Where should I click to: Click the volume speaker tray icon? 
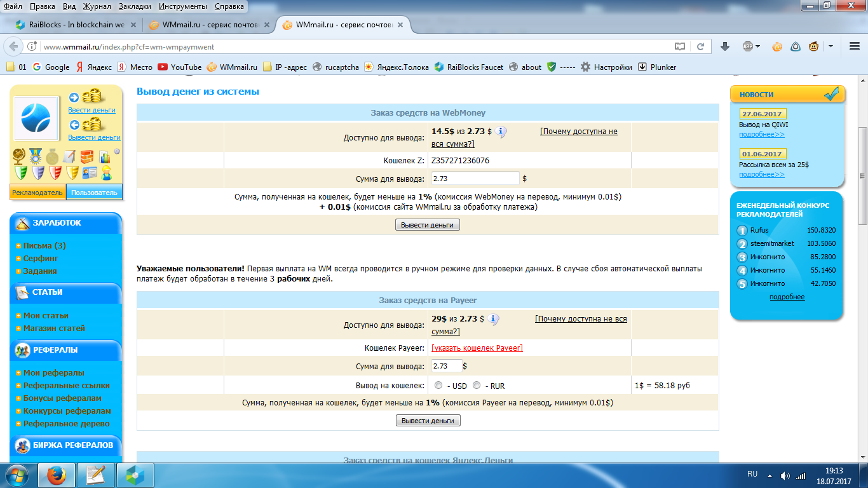pyautogui.click(x=785, y=475)
